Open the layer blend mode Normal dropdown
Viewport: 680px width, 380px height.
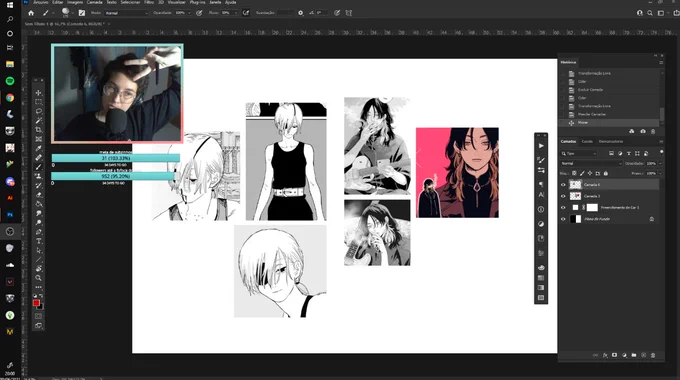point(592,164)
